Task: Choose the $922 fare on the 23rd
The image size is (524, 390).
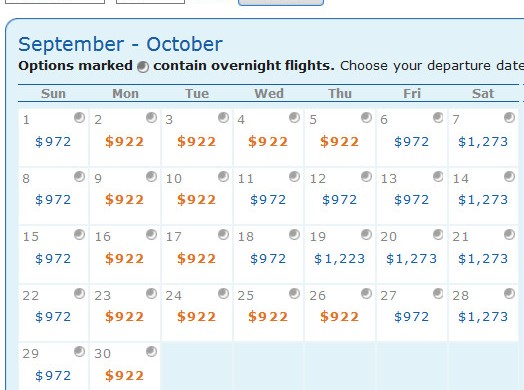Action: tap(124, 317)
